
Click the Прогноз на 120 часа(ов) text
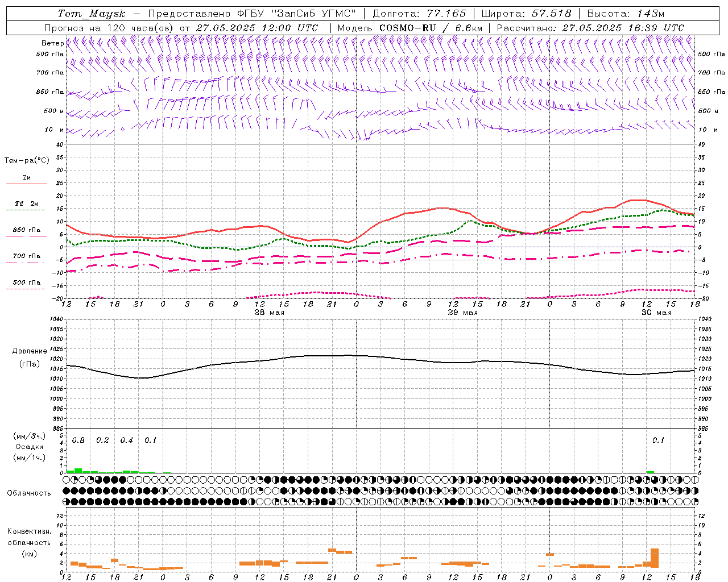109,28
